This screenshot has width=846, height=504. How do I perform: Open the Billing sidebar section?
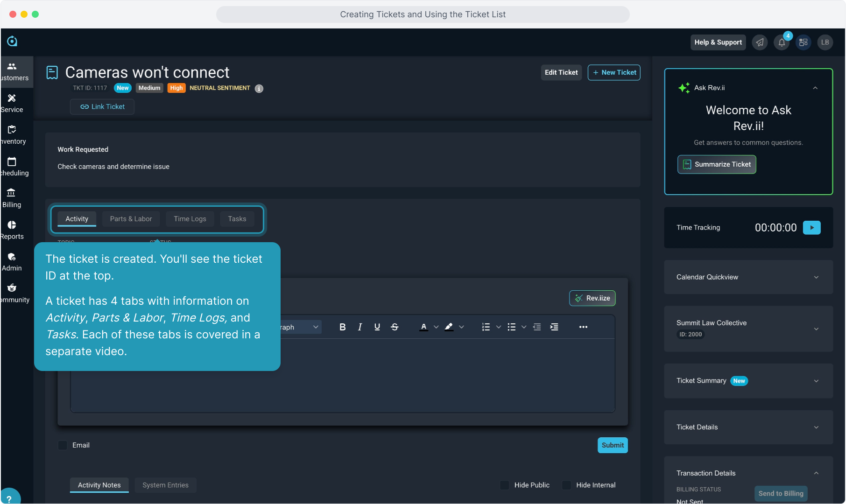(12, 198)
